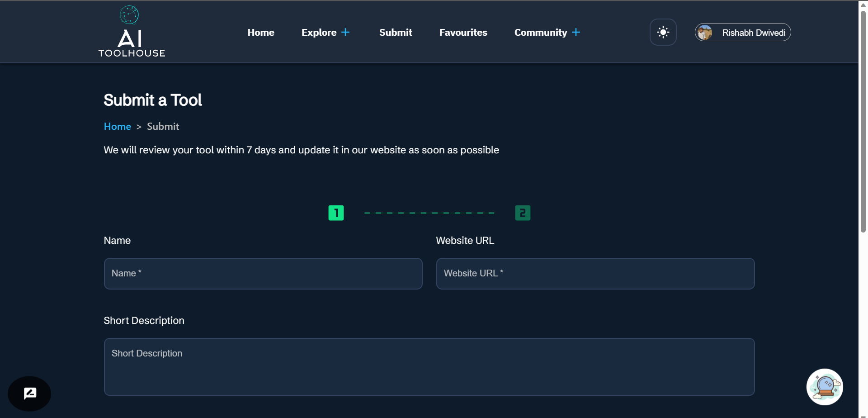This screenshot has width=868, height=418.
Task: Toggle light mode with the theme switch
Action: click(663, 32)
